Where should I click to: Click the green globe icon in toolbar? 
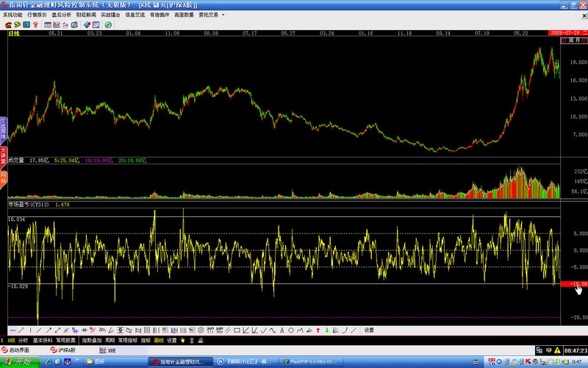[x=108, y=24]
